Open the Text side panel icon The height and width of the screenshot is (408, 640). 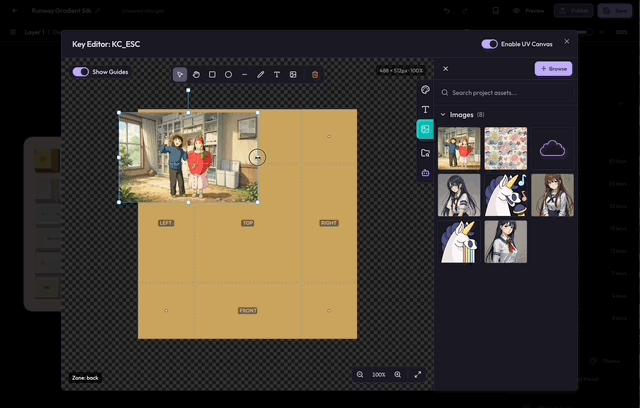[425, 109]
